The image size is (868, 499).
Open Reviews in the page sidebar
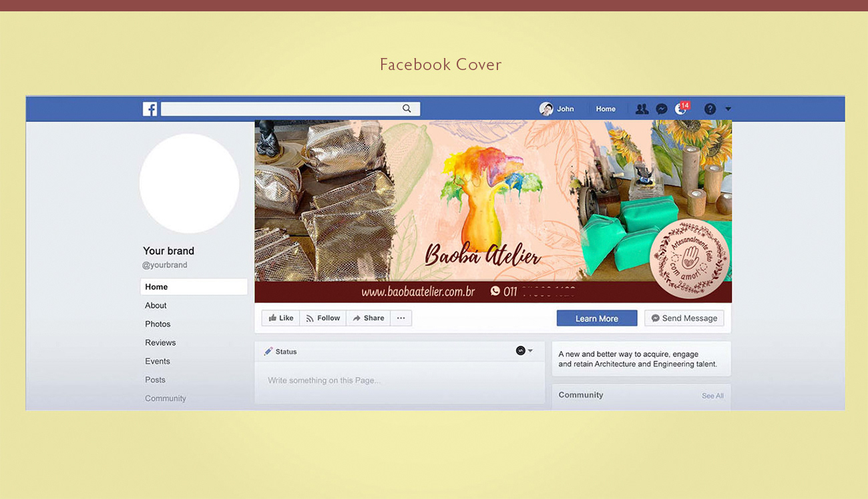(160, 343)
